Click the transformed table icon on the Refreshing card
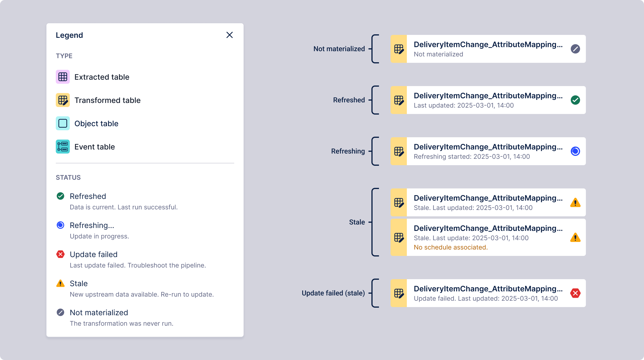 click(x=399, y=151)
